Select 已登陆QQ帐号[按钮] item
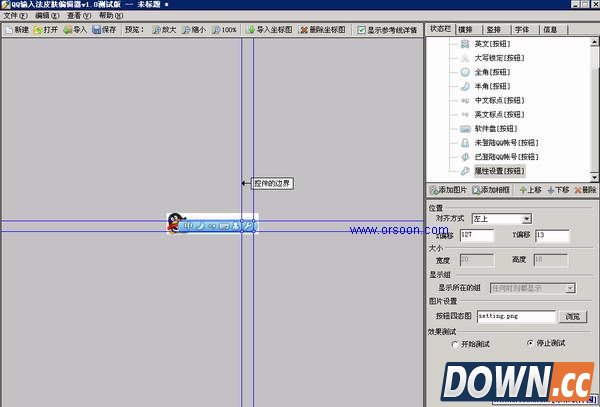The width and height of the screenshot is (600, 407). click(x=506, y=157)
